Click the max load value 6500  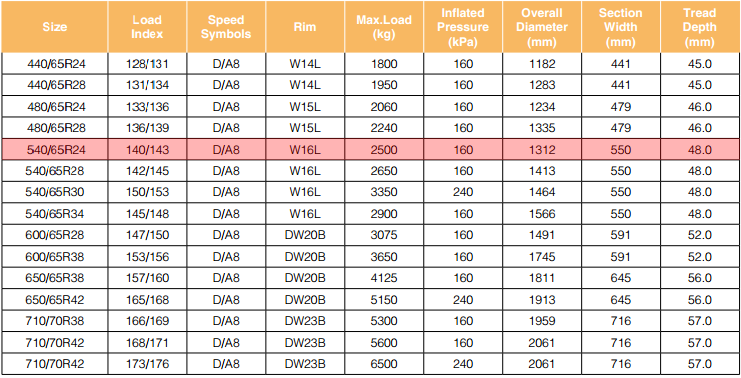(384, 364)
